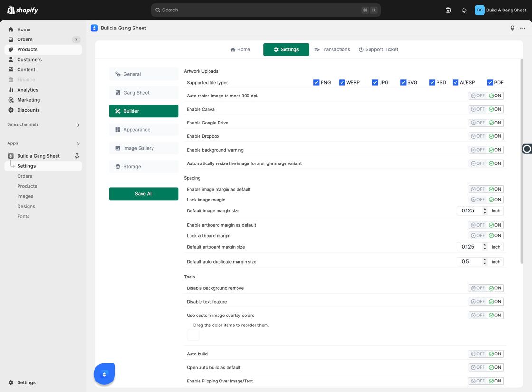
Task: Open the blue floating chat bubble
Action: coord(104,373)
